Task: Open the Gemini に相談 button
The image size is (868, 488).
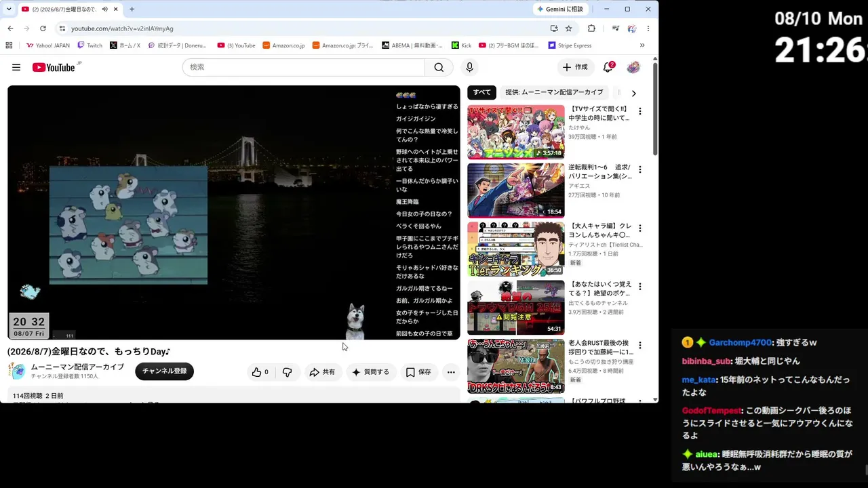Action: (x=561, y=9)
